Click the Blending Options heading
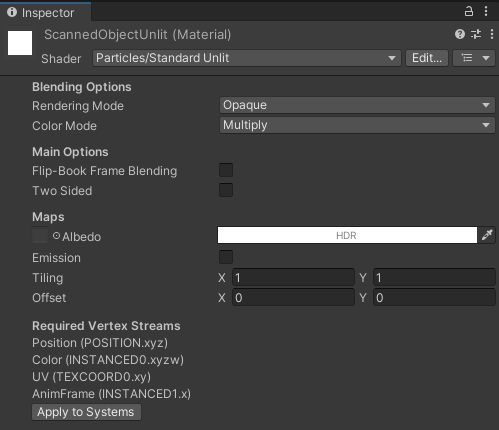499x430 pixels. (82, 87)
